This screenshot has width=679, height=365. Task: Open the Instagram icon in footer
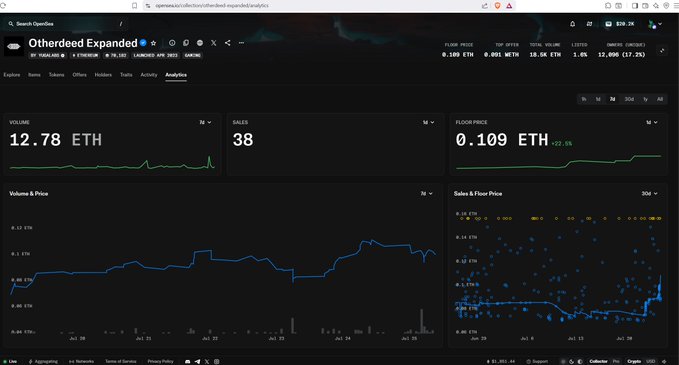(217, 361)
